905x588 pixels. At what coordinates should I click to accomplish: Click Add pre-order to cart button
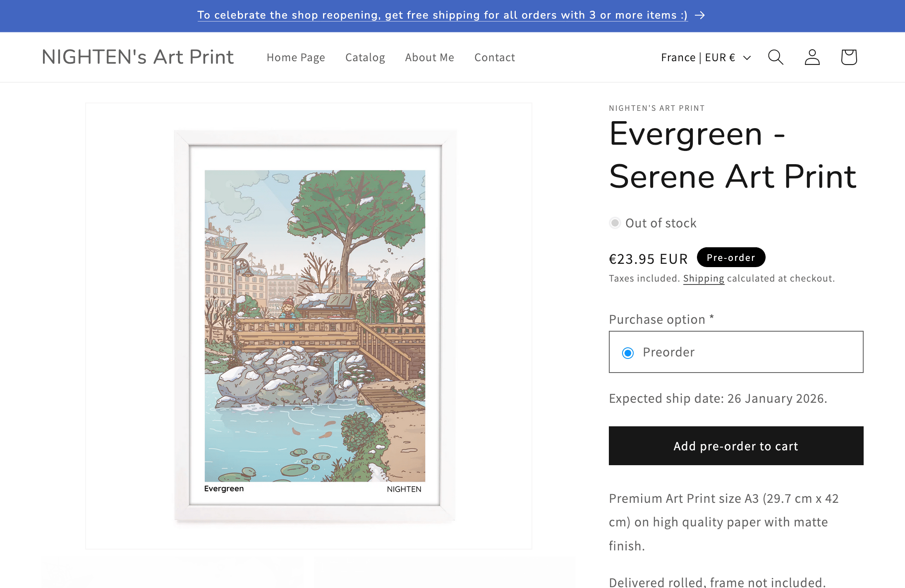pyautogui.click(x=736, y=446)
